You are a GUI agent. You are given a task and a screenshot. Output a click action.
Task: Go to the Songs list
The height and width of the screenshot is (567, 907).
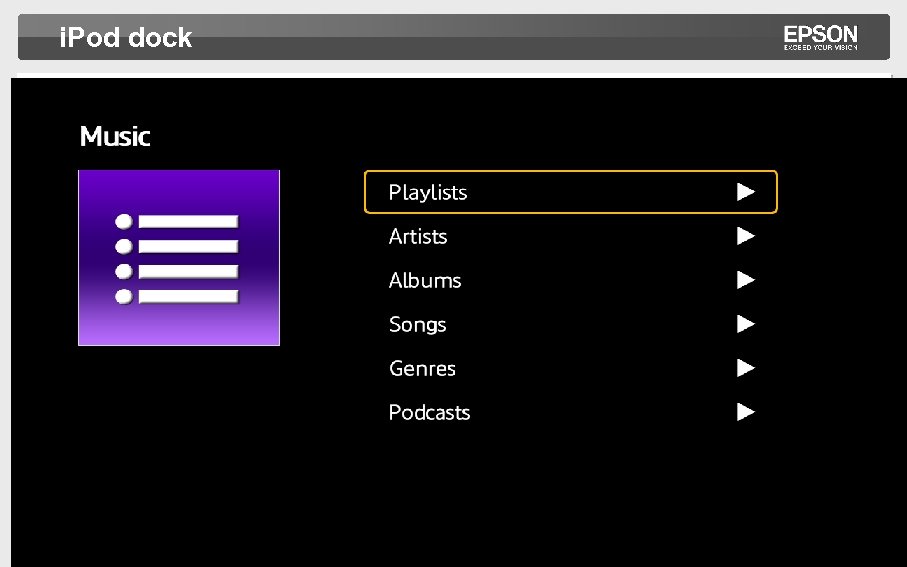(417, 325)
